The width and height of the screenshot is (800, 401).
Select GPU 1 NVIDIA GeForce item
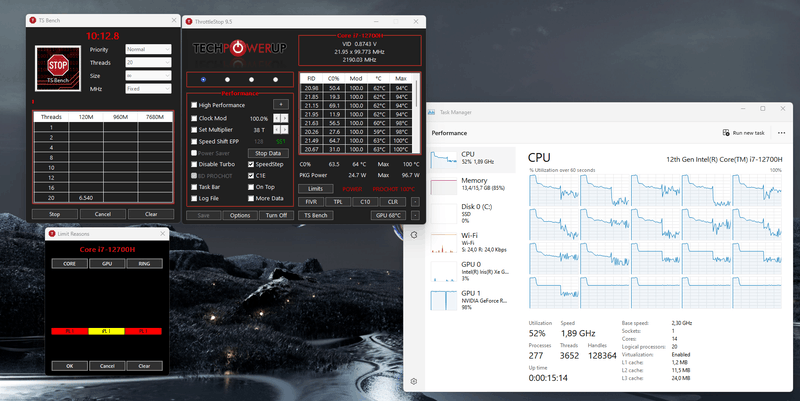[x=469, y=300]
